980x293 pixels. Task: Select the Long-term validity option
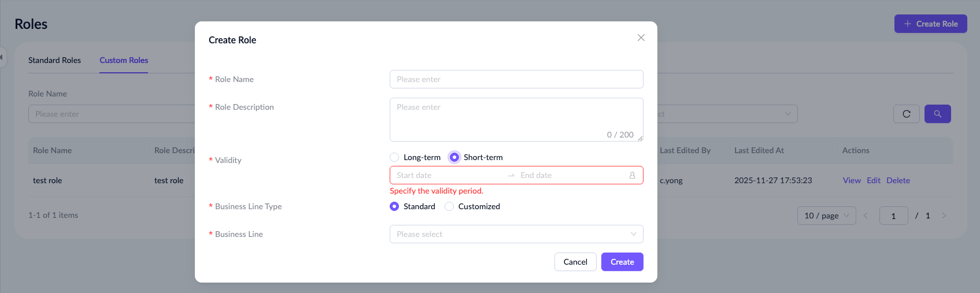394,157
